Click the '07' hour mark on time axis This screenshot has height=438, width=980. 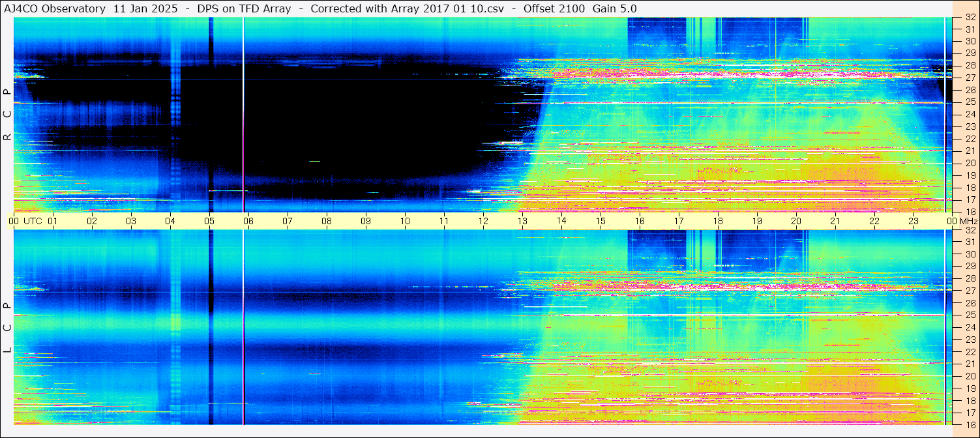[x=288, y=221]
